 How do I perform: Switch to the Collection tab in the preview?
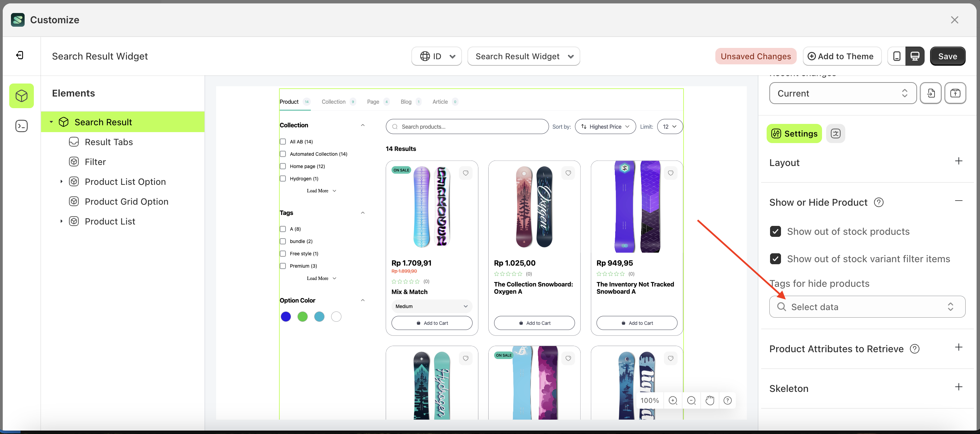[x=334, y=102]
